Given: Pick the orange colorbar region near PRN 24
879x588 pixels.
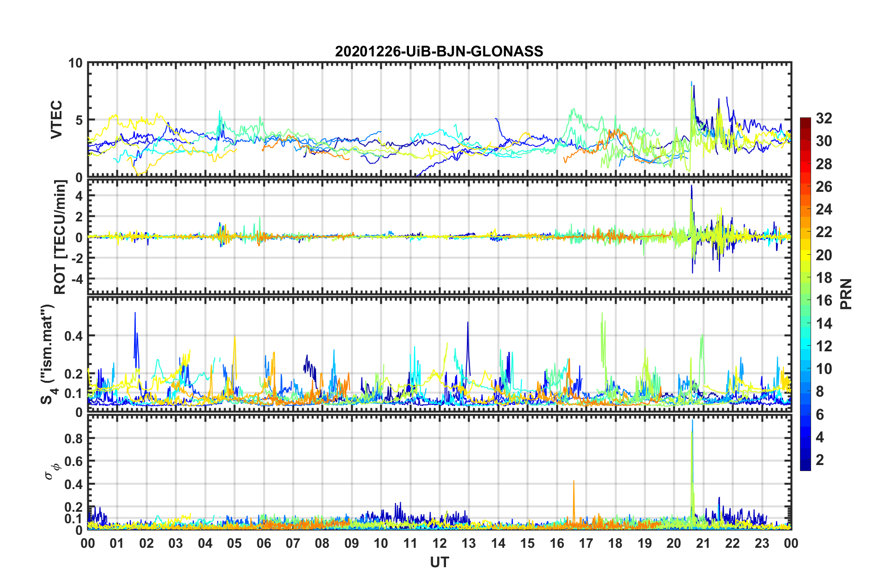Looking at the screenshot, I should click(805, 210).
